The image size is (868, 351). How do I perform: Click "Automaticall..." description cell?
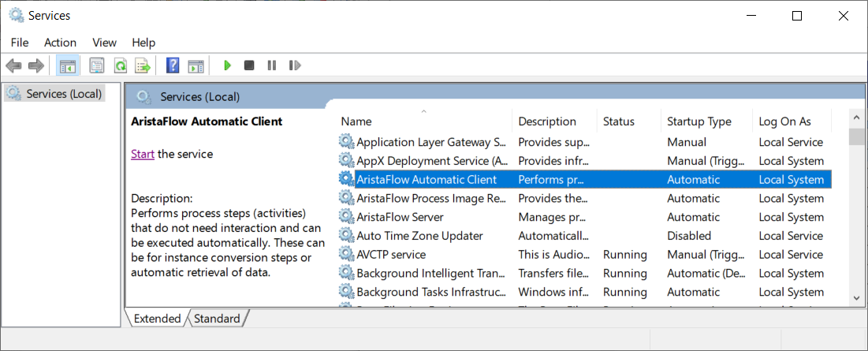point(553,237)
